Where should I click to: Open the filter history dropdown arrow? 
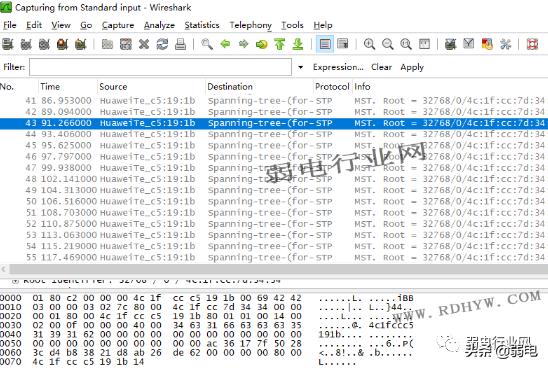tap(300, 67)
